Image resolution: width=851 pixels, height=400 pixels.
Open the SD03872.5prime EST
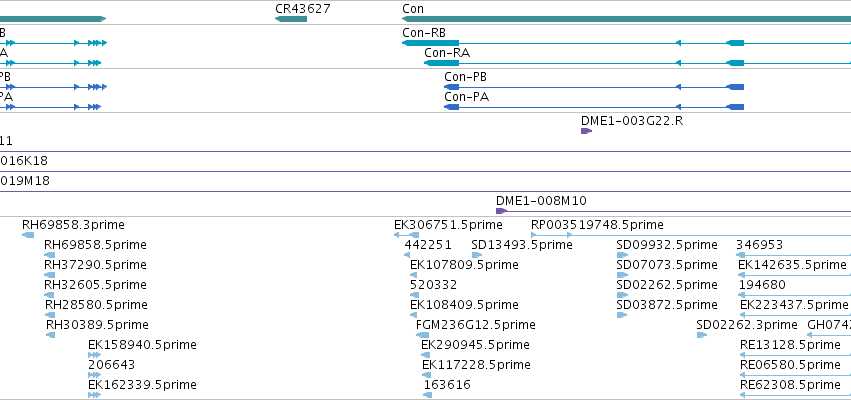pyautogui.click(x=622, y=315)
